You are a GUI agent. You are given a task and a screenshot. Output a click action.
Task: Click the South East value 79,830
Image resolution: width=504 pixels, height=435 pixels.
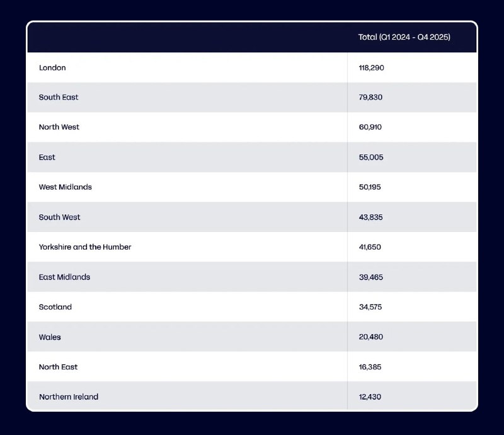click(370, 97)
